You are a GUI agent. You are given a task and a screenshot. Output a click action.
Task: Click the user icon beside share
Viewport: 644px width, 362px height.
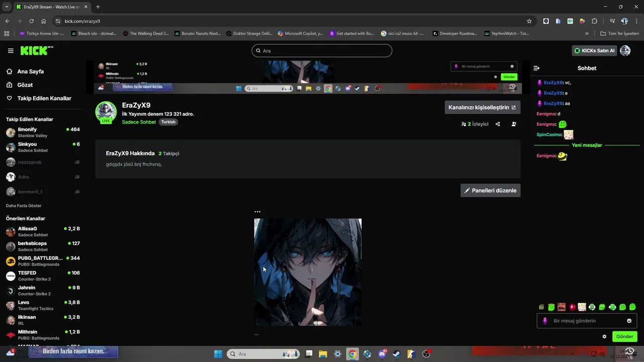(514, 124)
